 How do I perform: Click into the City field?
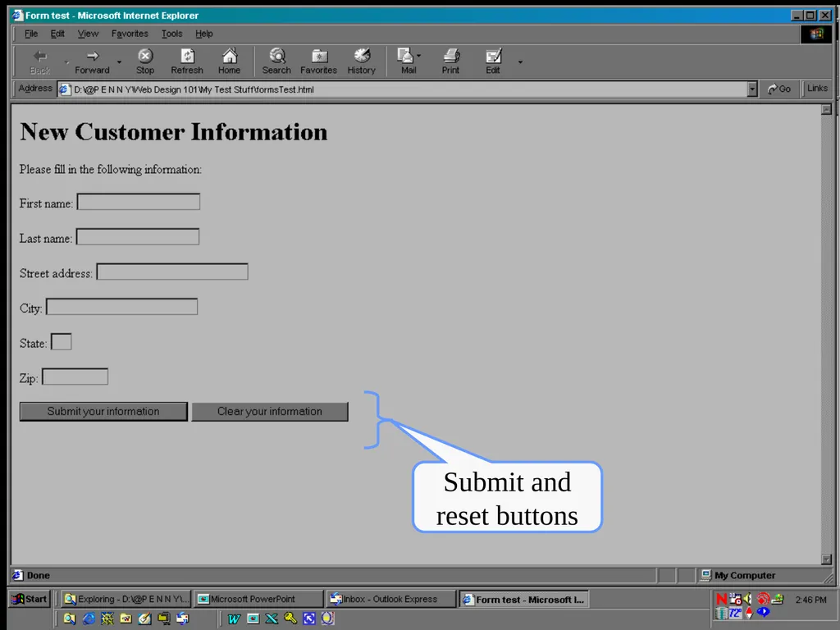point(121,307)
